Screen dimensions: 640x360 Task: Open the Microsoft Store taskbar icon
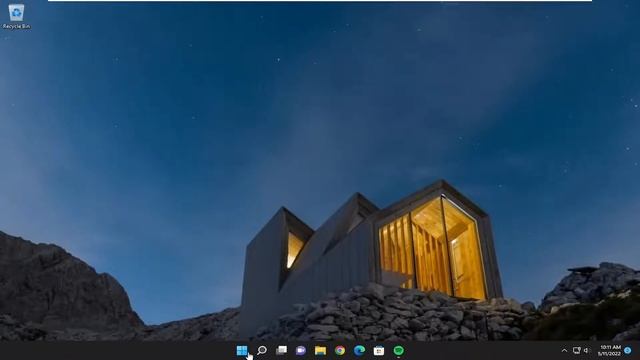point(379,350)
